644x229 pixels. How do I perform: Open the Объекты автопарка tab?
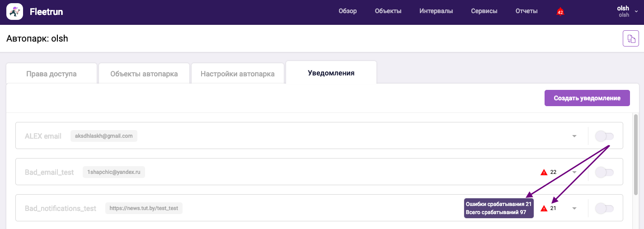click(x=144, y=74)
